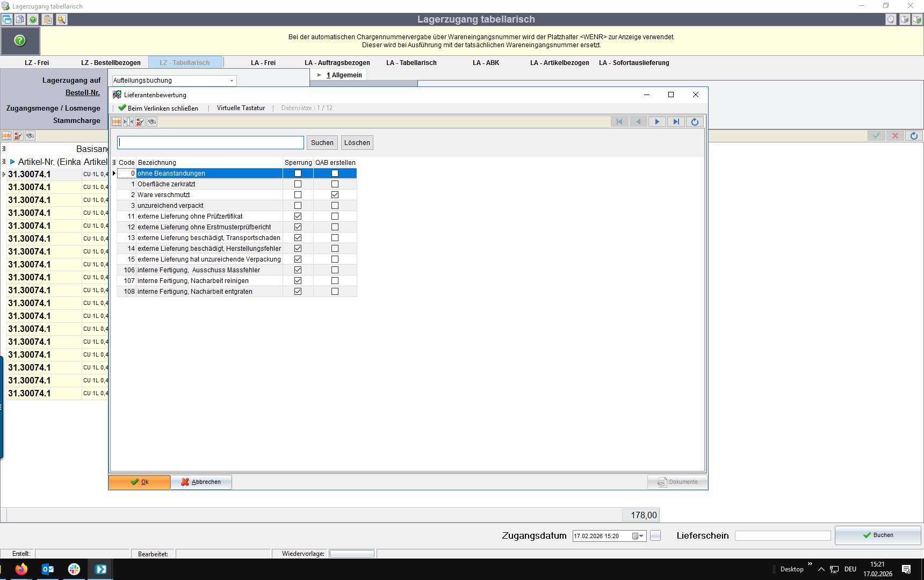
Task: Refresh the Lieferantenbewertung record list
Action: (x=695, y=122)
